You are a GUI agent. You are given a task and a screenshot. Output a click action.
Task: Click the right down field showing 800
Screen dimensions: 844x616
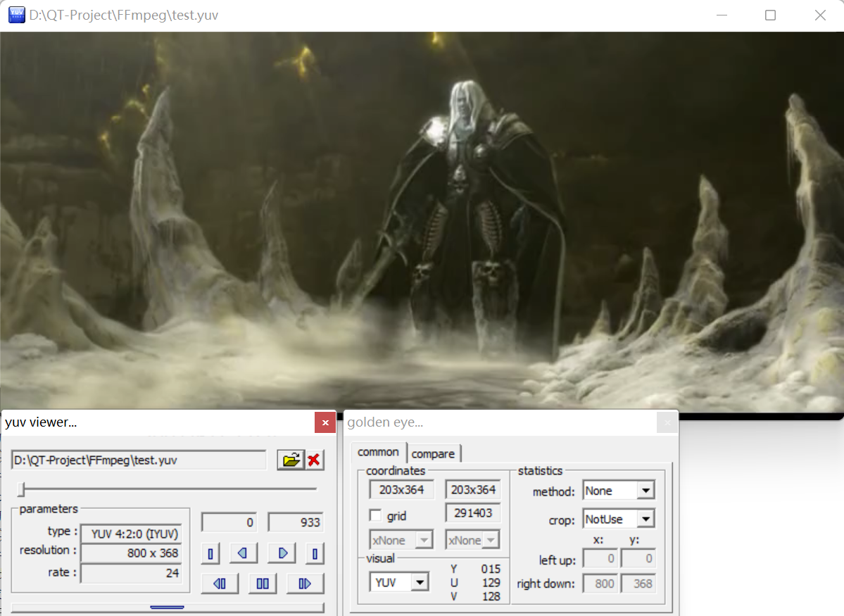point(600,584)
